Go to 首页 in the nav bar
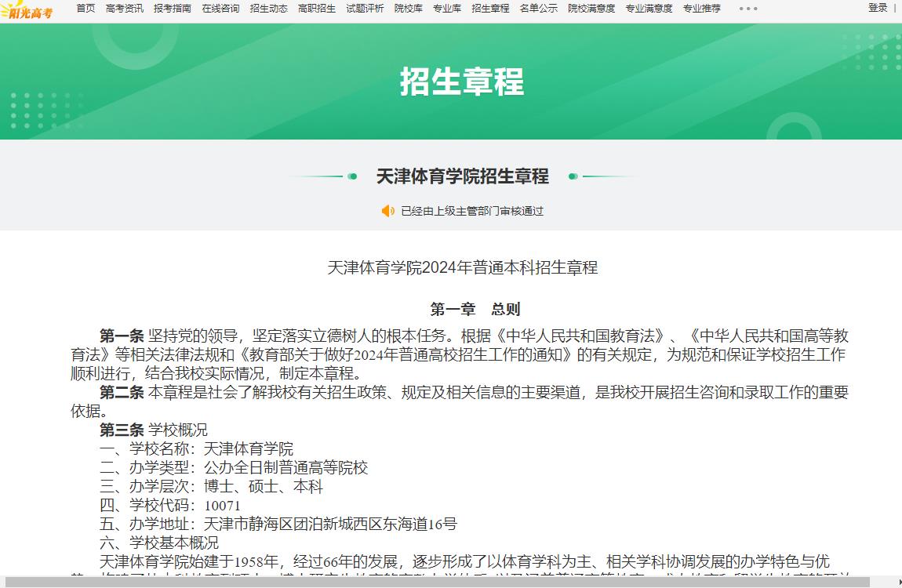This screenshot has height=588, width=902. tap(85, 8)
